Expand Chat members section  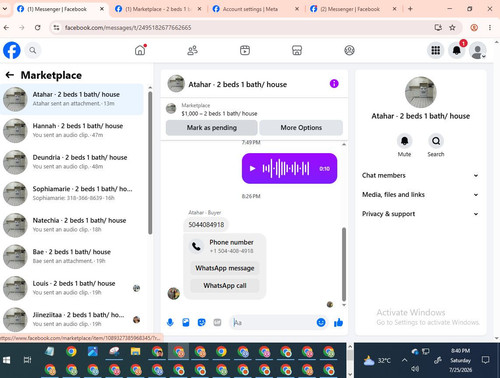click(x=420, y=175)
